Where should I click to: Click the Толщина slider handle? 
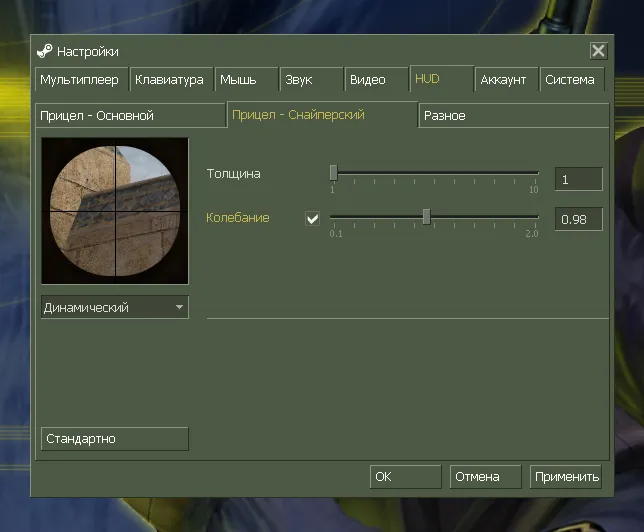click(x=334, y=173)
